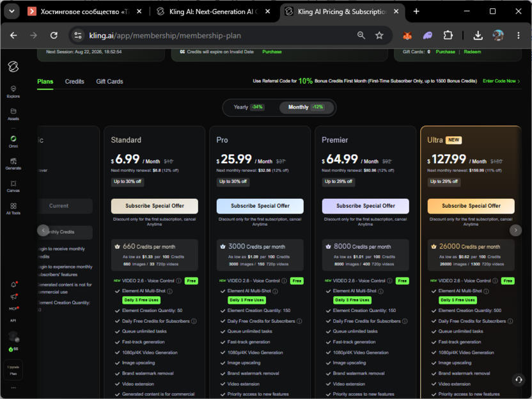This screenshot has height=399, width=532.
Task: Slide plans carousel to the right
Action: coord(515,230)
